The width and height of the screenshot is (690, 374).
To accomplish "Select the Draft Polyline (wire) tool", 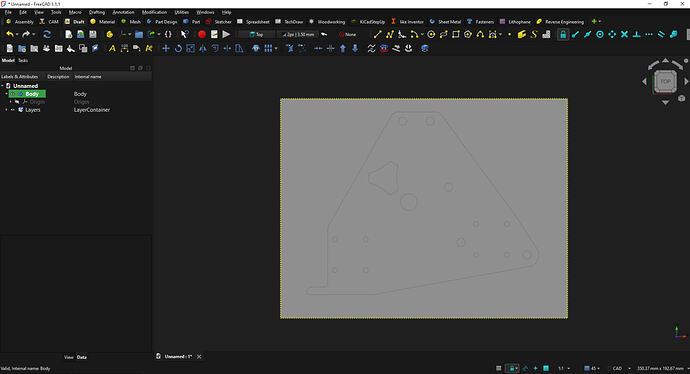I will [389, 34].
